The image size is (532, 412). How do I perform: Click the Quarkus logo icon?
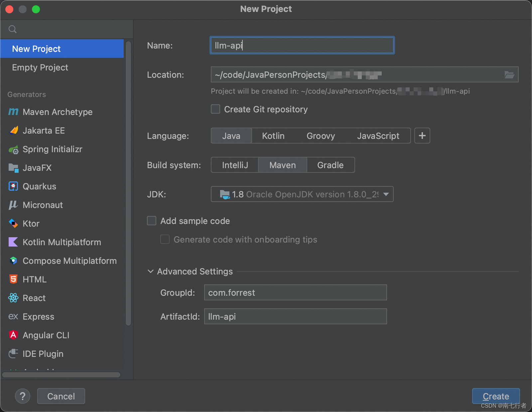coord(13,186)
